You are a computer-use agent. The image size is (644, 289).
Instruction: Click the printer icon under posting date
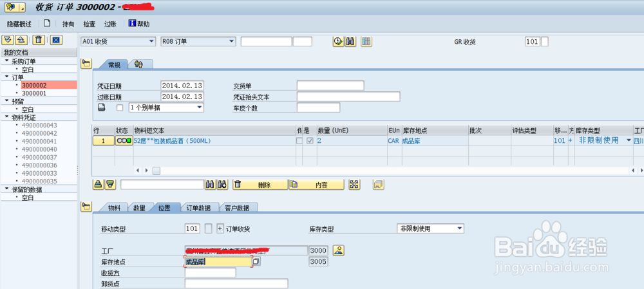pos(102,107)
